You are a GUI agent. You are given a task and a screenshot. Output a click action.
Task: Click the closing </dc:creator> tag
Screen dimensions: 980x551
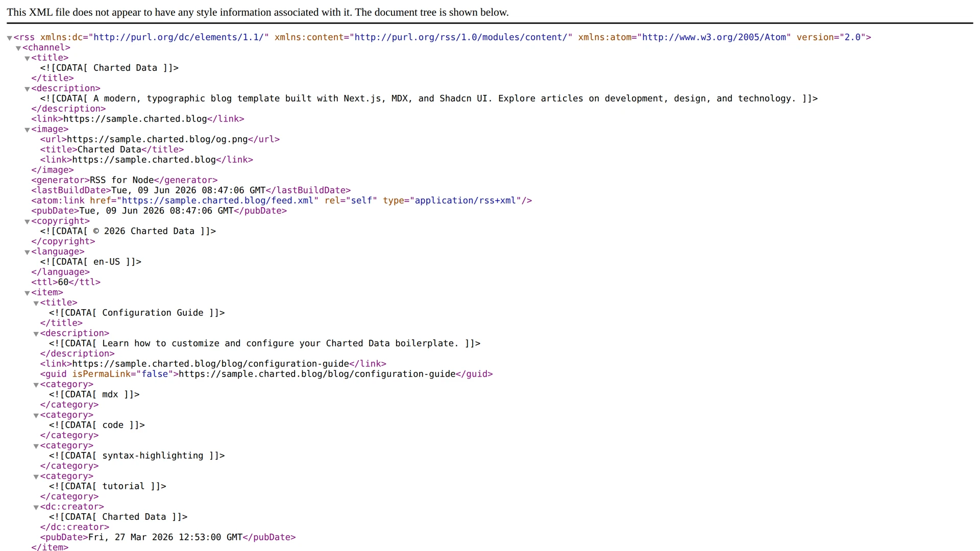[x=75, y=527]
